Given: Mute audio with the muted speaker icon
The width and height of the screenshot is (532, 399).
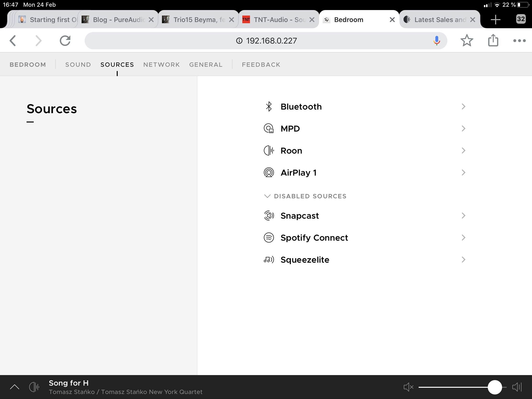Looking at the screenshot, I should coord(408,387).
